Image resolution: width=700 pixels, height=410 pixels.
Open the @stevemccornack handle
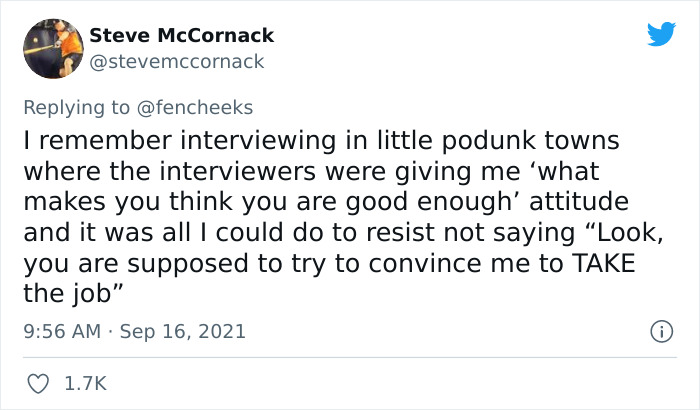point(177,61)
